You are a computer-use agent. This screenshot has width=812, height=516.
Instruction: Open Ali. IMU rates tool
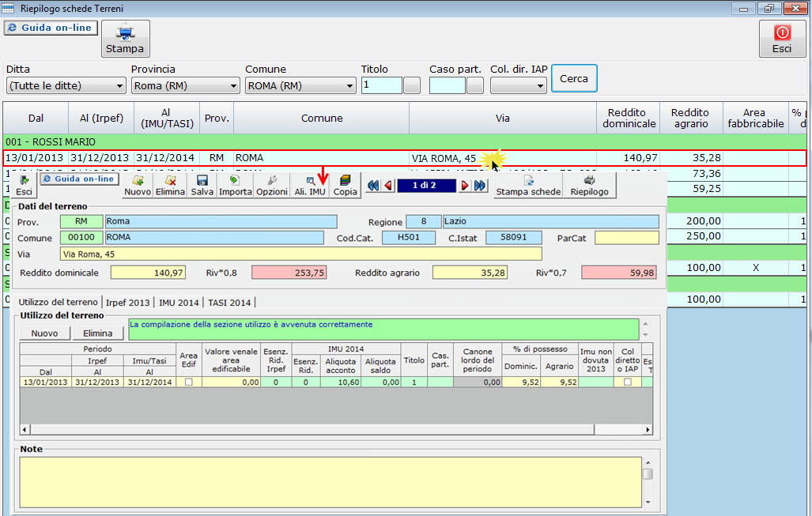point(310,185)
